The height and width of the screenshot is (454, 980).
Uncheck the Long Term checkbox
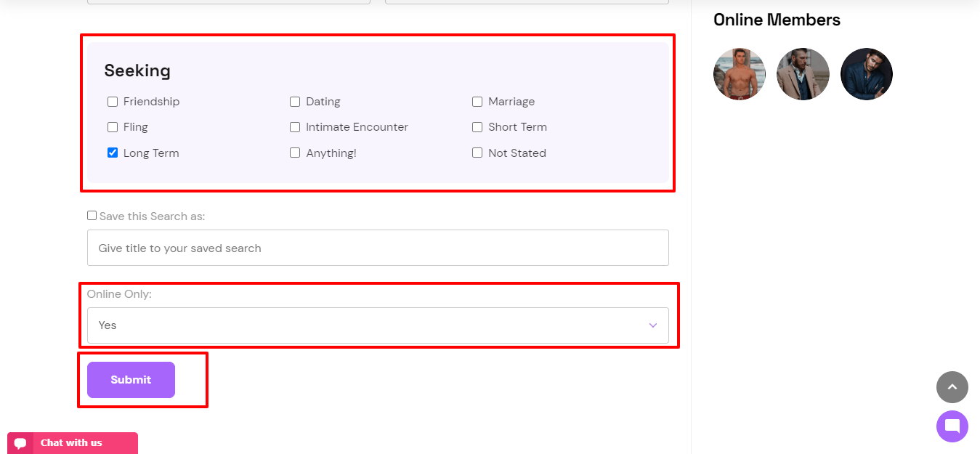pyautogui.click(x=113, y=153)
